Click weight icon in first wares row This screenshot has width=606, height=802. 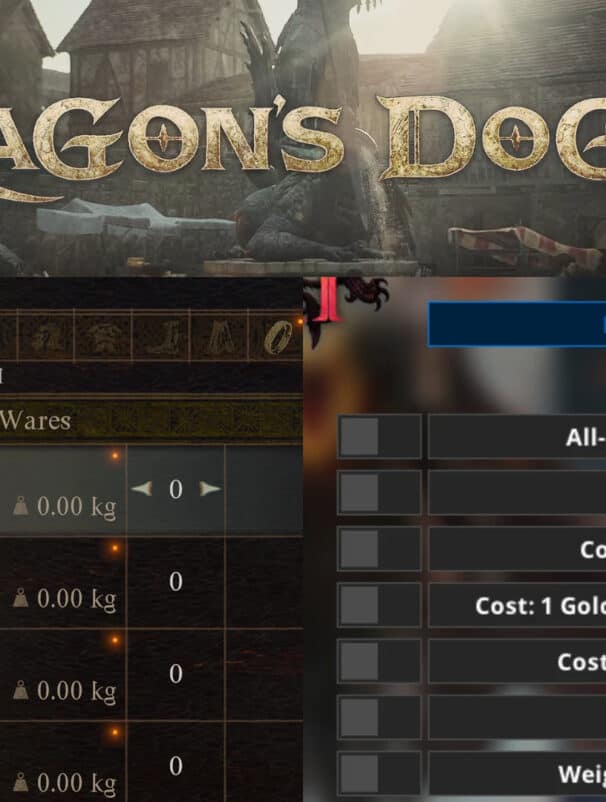[20, 506]
